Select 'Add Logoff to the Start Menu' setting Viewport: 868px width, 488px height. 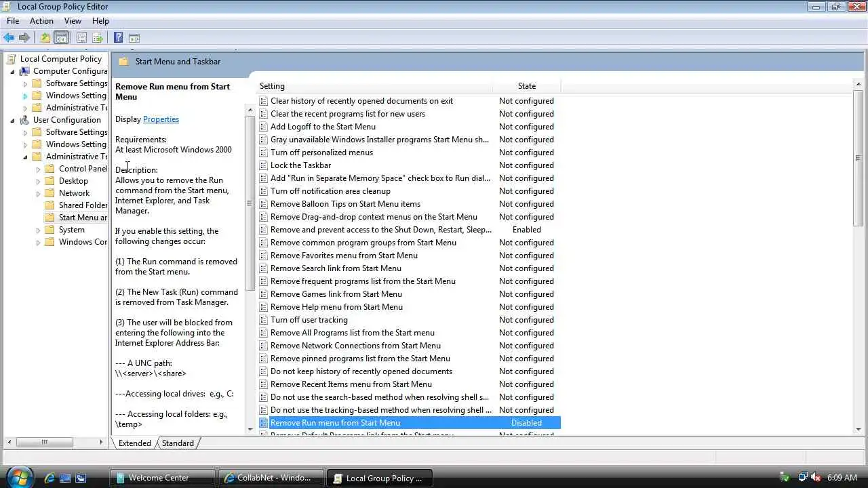pos(323,127)
